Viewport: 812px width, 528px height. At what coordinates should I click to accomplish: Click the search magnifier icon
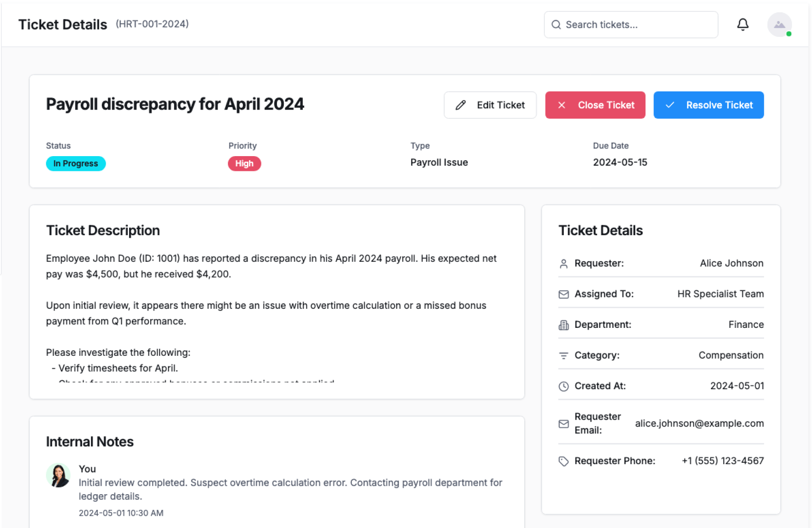click(x=556, y=25)
